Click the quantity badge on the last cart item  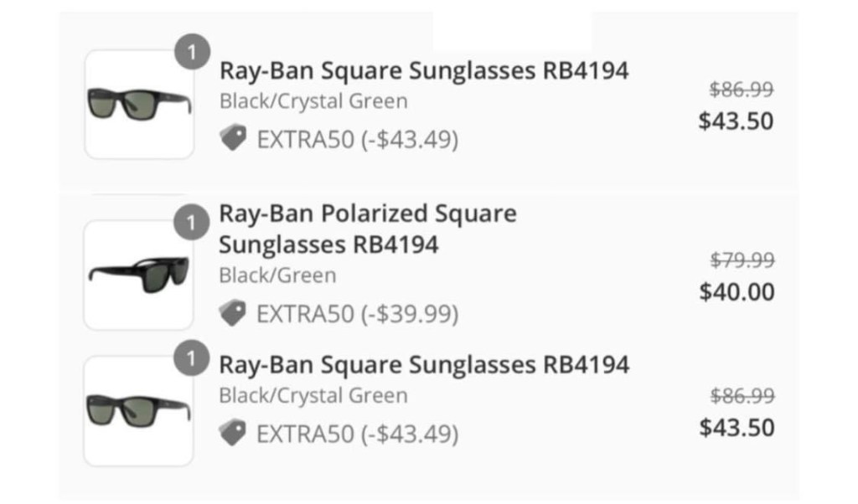click(x=192, y=360)
